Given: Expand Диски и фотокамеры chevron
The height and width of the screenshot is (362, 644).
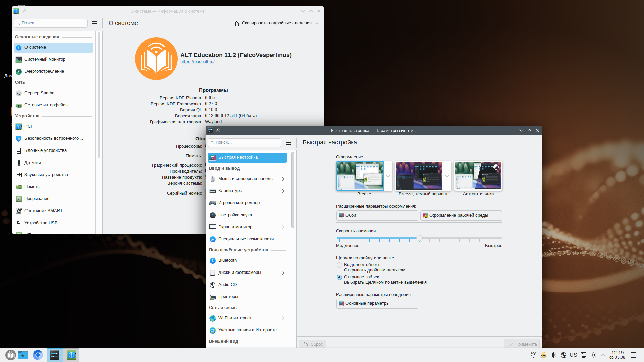Looking at the screenshot, I should [x=283, y=273].
